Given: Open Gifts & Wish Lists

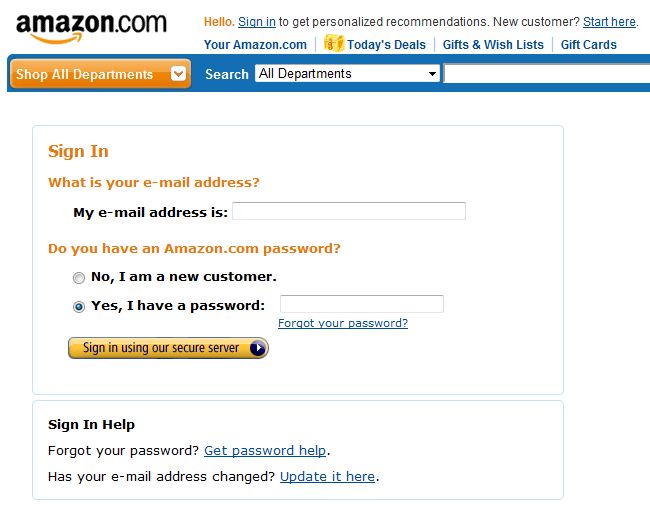Looking at the screenshot, I should point(493,45).
